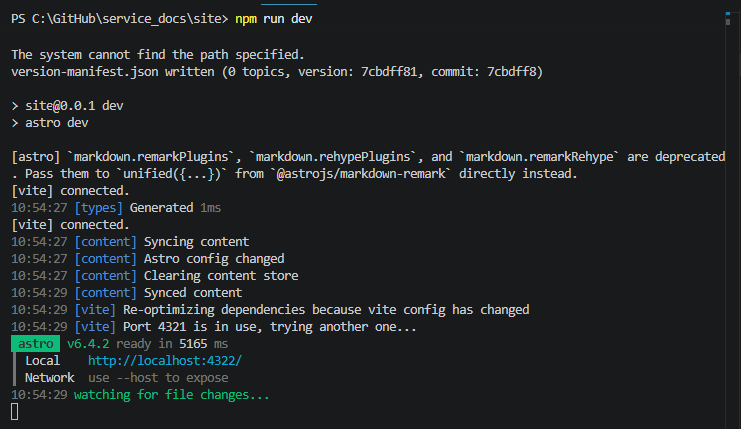Viewport: 741px width, 429px height.
Task: Click the 'version-manifest.json written' line
Action: (x=277, y=72)
